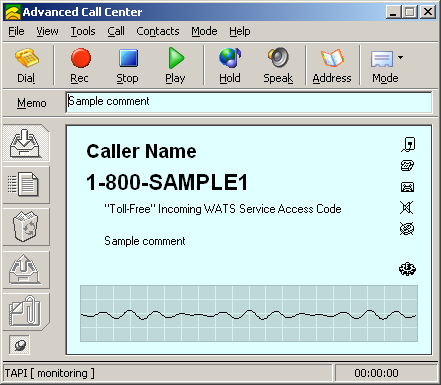Click the Sample comment text in the call panel
Image resolution: width=441 pixels, height=385 pixels.
[x=145, y=241]
